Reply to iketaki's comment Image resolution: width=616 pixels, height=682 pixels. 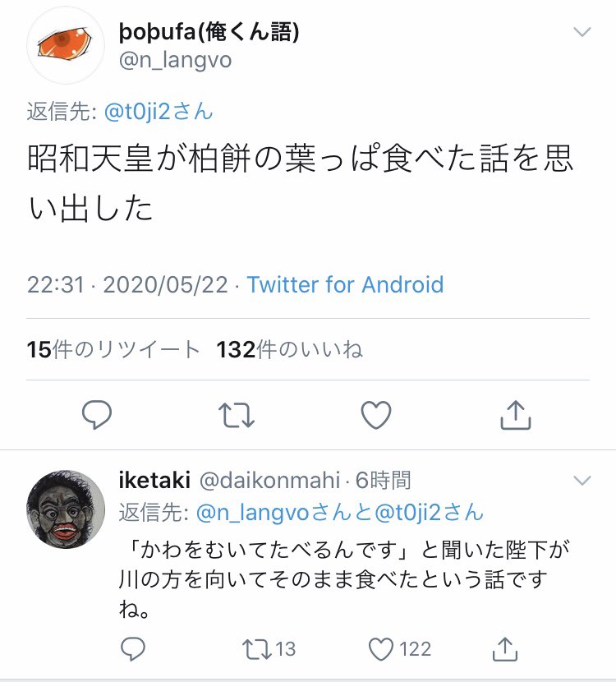click(131, 649)
